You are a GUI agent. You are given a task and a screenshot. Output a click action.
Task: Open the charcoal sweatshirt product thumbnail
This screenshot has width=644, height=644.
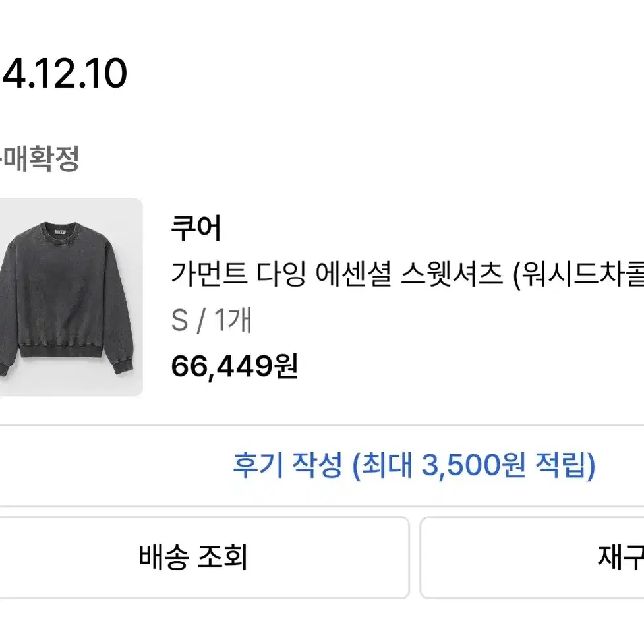pyautogui.click(x=71, y=297)
